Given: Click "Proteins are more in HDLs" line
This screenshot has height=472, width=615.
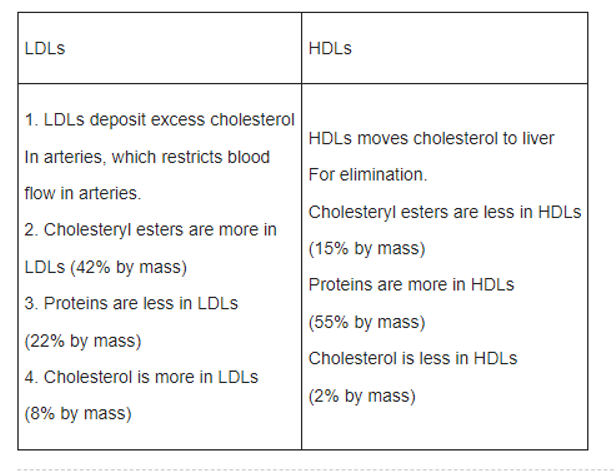Looking at the screenshot, I should pyautogui.click(x=411, y=285).
